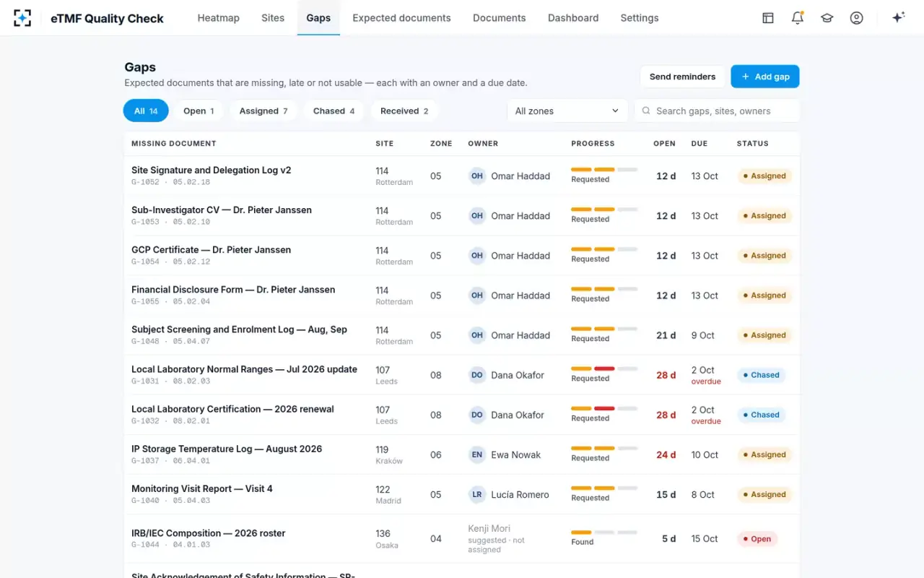The width and height of the screenshot is (924, 578).
Task: Focus the Search gaps, sites, owners field
Action: click(x=717, y=111)
